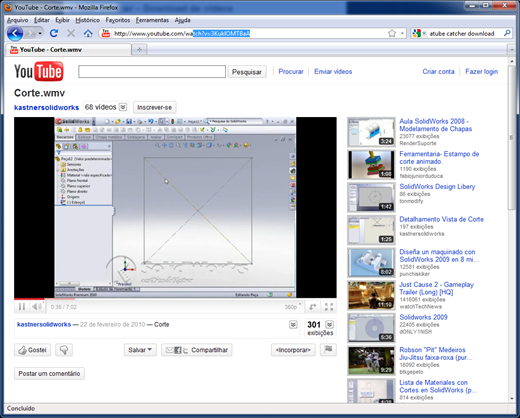Mute the video volume
The width and height of the screenshot is (520, 418).
click(37, 306)
